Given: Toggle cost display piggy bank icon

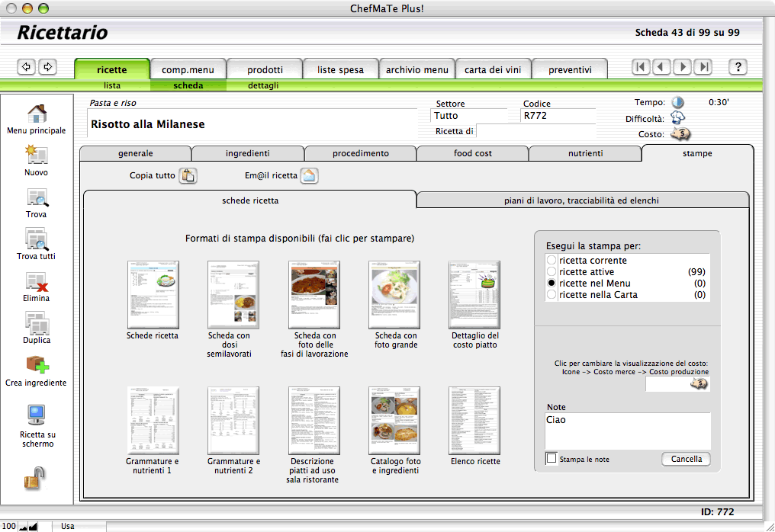Looking at the screenshot, I should point(699,383).
